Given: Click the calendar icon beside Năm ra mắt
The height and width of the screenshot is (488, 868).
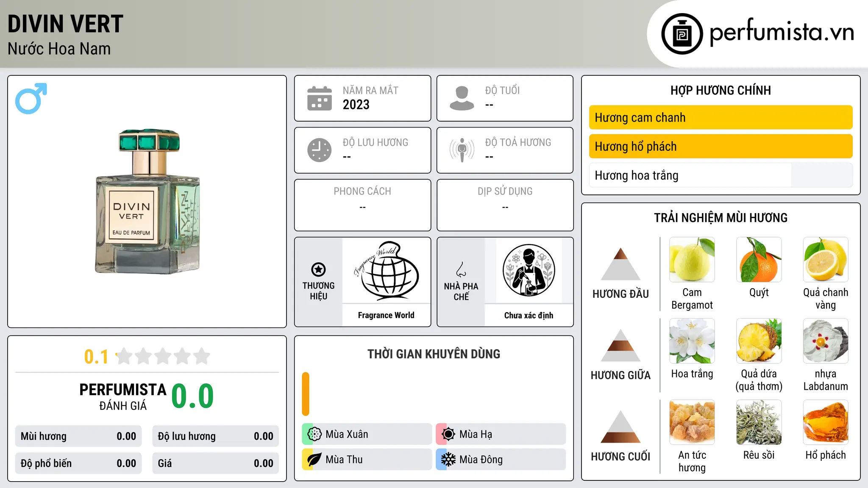Looking at the screenshot, I should (x=320, y=98).
